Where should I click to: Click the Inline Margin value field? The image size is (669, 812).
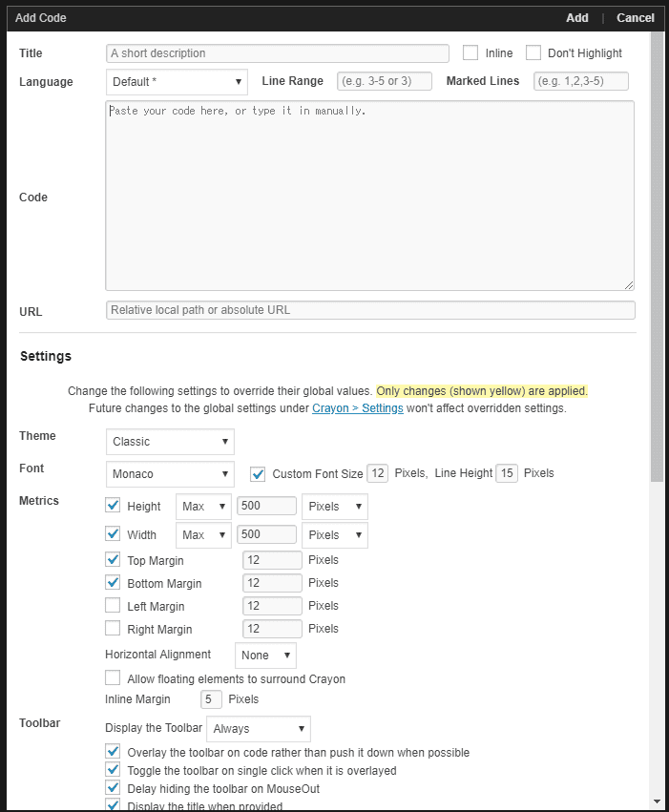[211, 699]
